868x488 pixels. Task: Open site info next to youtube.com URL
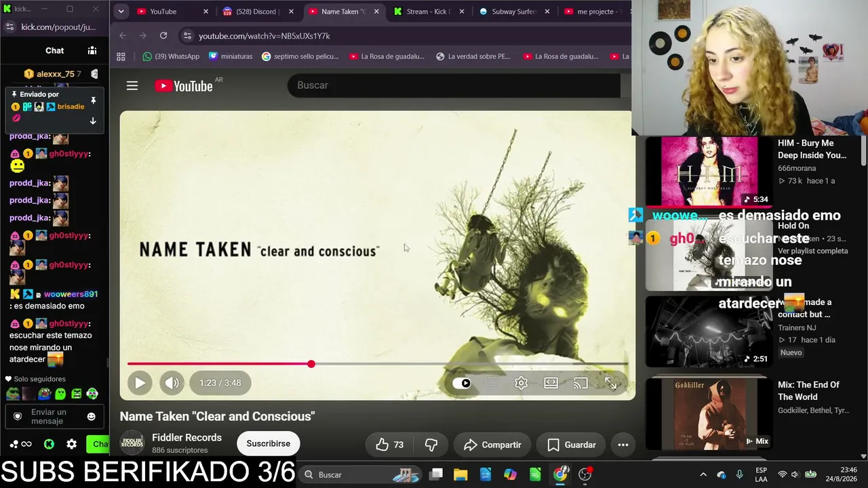187,35
